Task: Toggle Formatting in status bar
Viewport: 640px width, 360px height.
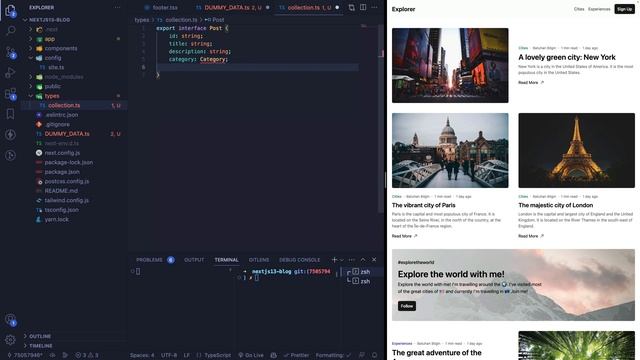Action: coord(333,355)
